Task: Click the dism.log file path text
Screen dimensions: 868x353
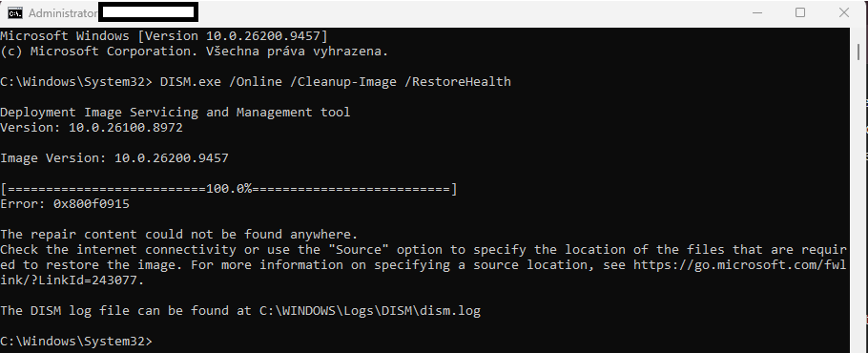Action: click(370, 311)
